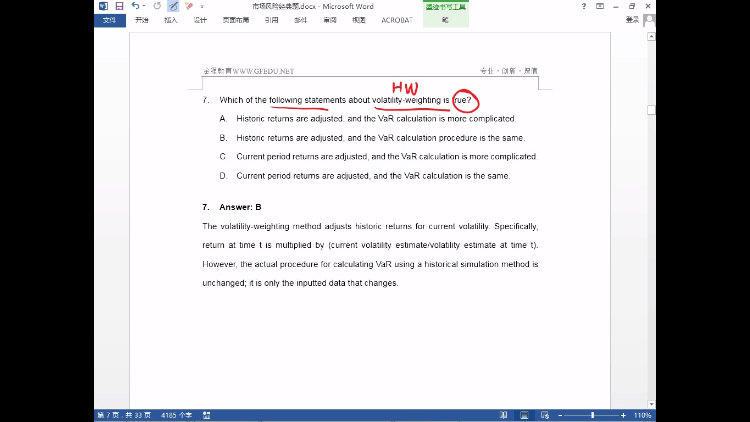Click the zoom in plus button
This screenshot has height=422, width=750.
pyautogui.click(x=623, y=415)
